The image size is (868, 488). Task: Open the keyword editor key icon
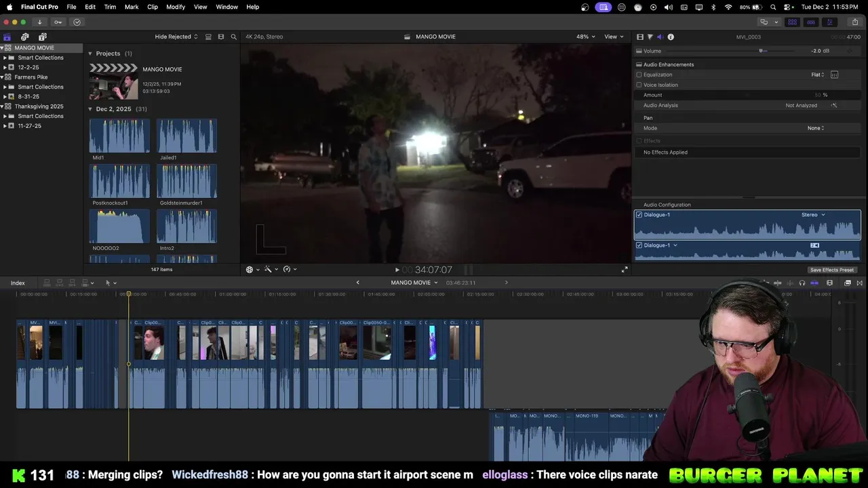pyautogui.click(x=58, y=22)
